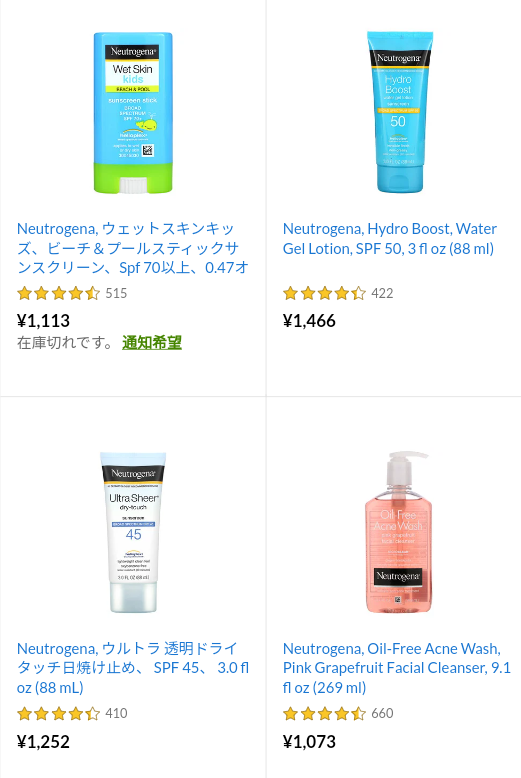The image size is (521, 778).
Task: Open the Oil-Free Acne Wash bottle image
Action: tap(399, 532)
